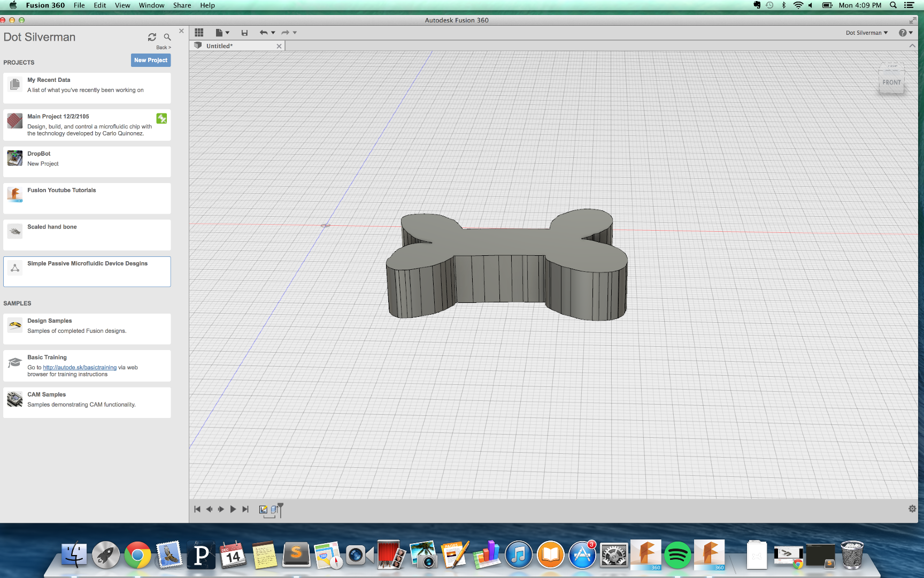924x578 pixels.
Task: Select the extrude feature in timeline
Action: pos(274,509)
